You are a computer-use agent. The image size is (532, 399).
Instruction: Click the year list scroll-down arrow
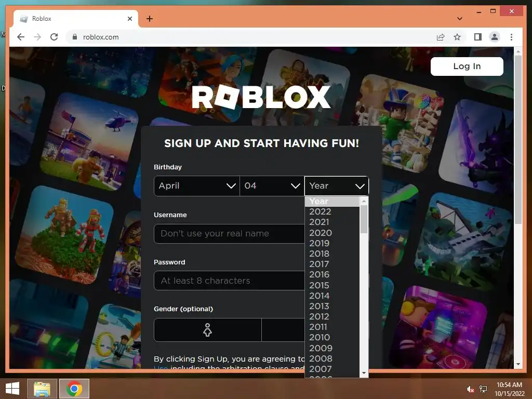click(364, 373)
